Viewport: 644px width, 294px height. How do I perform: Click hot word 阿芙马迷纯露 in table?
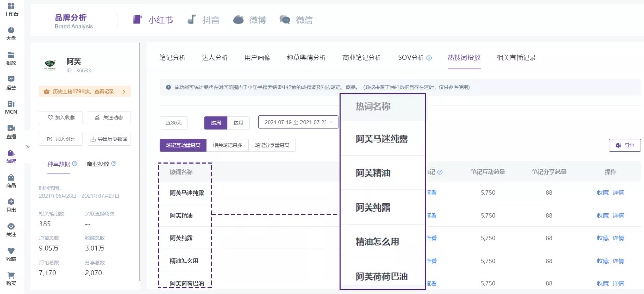click(187, 193)
